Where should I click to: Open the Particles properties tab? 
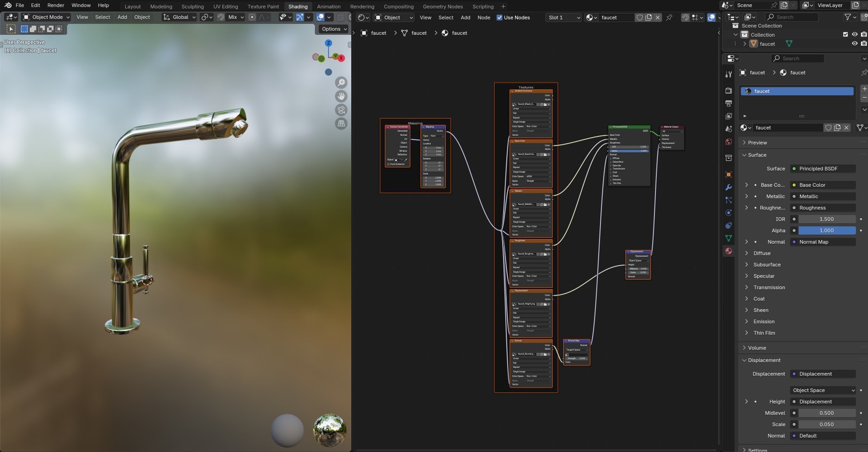[728, 200]
